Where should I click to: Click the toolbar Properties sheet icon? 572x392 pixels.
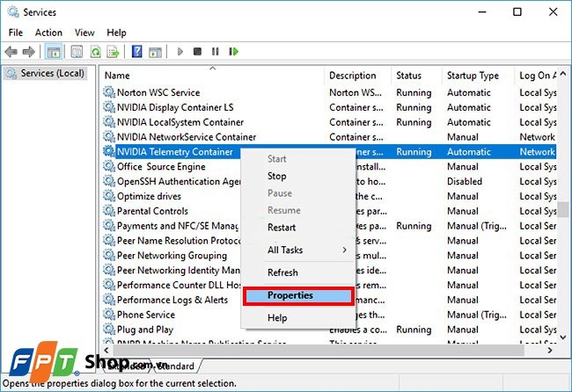click(x=77, y=52)
